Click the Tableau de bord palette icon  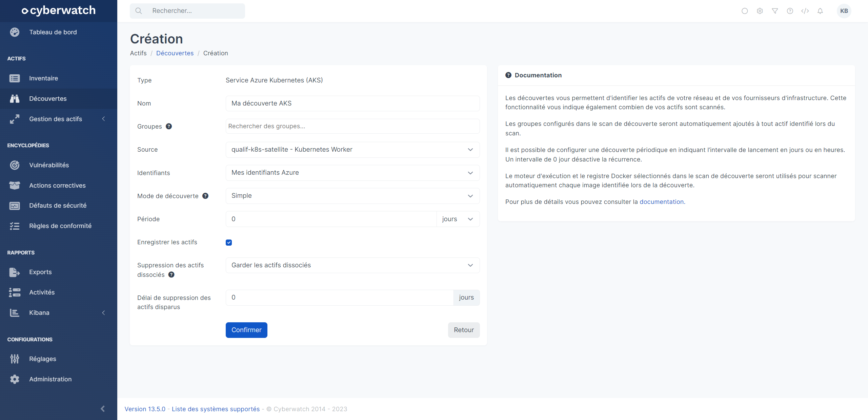click(x=15, y=32)
